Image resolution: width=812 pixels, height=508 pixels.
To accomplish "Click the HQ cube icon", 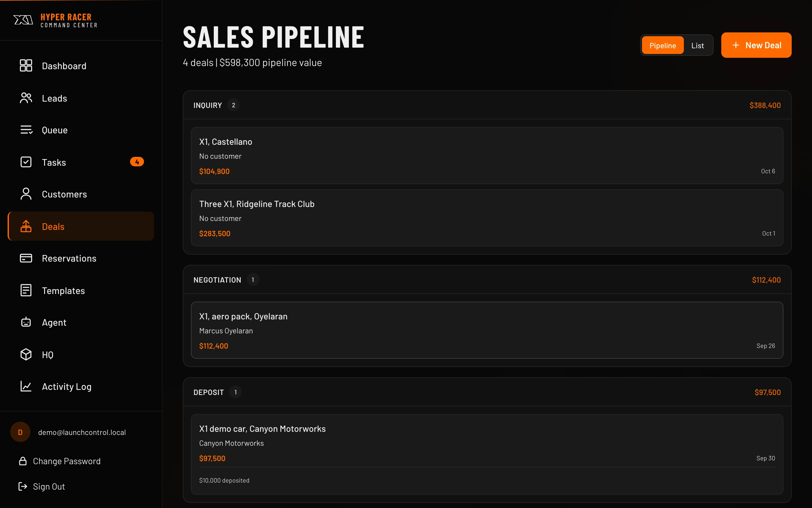I will click(26, 354).
